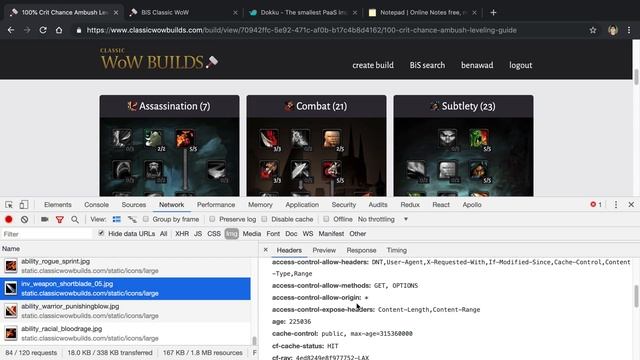Clear the network log
Viewport: 640px width, 360px height.
pyautogui.click(x=24, y=219)
